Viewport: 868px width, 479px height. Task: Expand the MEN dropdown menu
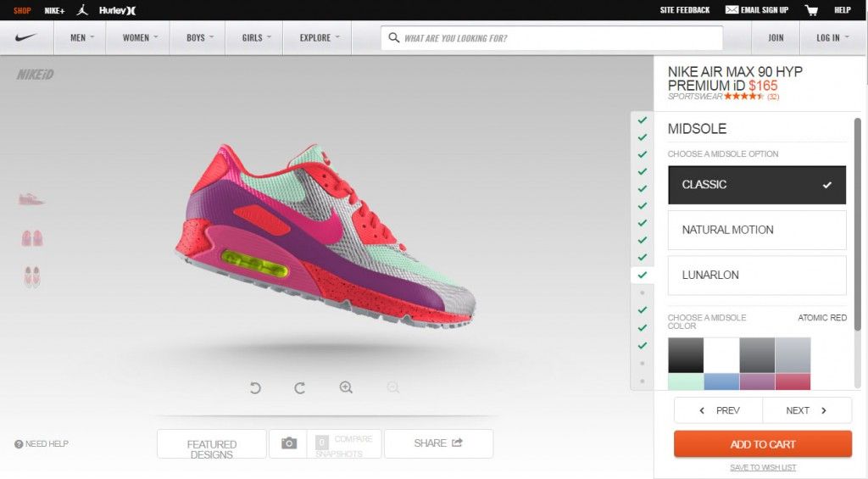coord(82,37)
